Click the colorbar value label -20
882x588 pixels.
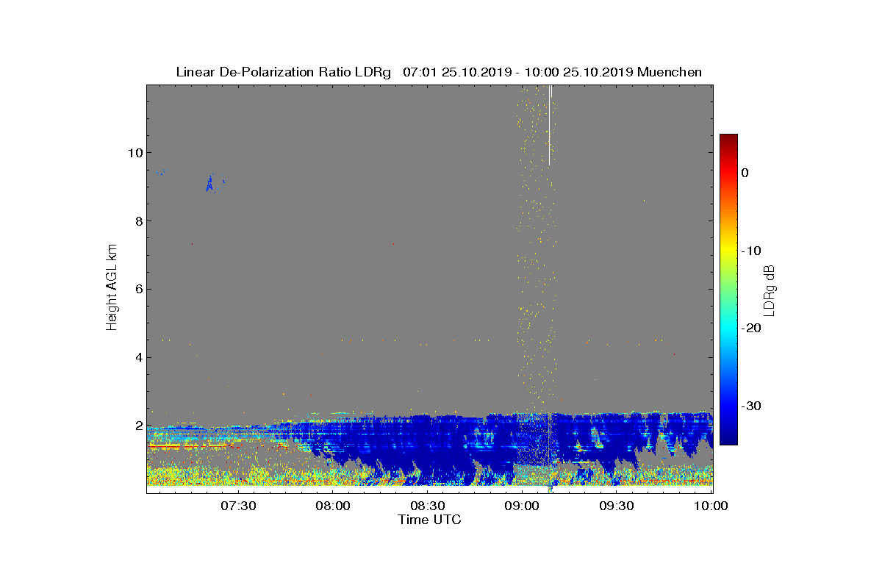[x=751, y=329]
